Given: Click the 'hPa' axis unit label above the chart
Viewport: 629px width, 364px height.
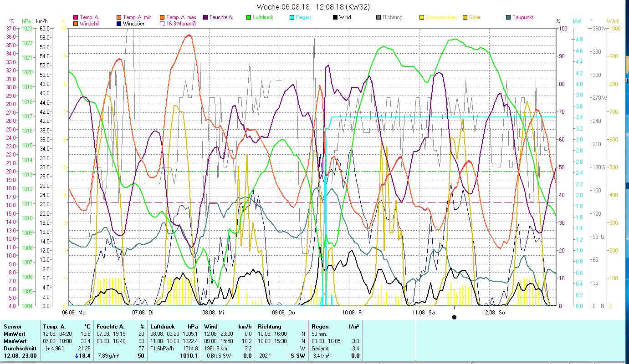Looking at the screenshot, I should point(26,21).
